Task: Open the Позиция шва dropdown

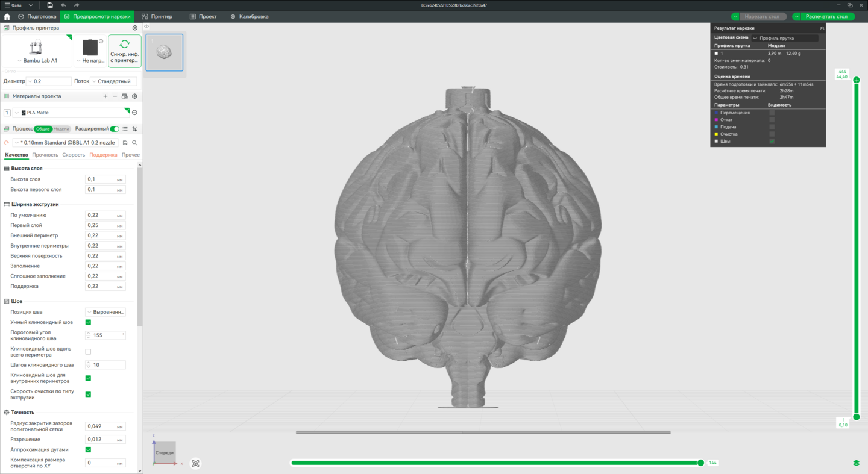Action: click(105, 312)
